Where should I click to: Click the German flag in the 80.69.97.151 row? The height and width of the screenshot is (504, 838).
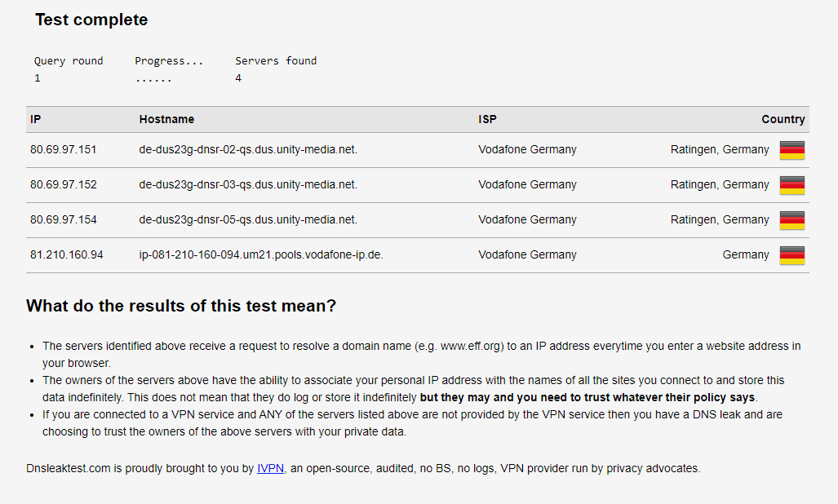[x=791, y=150]
